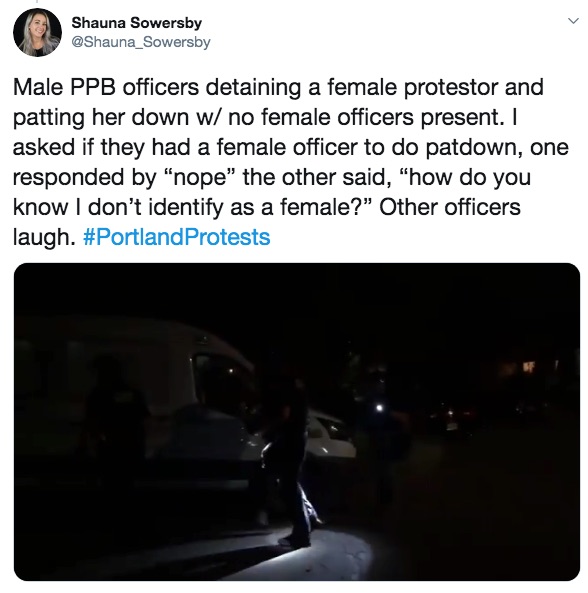Click the phrase "Other officers" in tweet
Viewport: 588px width, 593px height.
pos(450,207)
